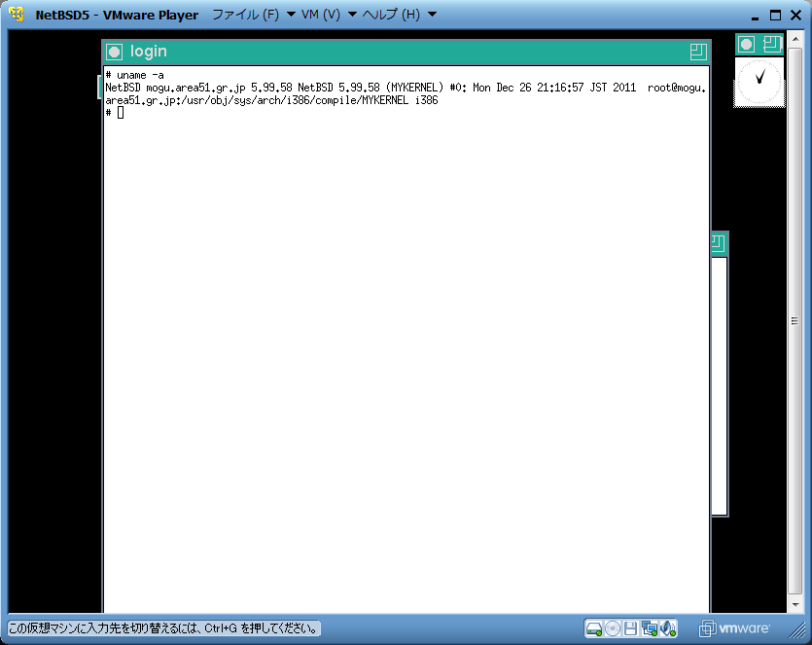
Task: Click the 'NetBSD5 - VMware Player' window title
Action: click(x=117, y=15)
